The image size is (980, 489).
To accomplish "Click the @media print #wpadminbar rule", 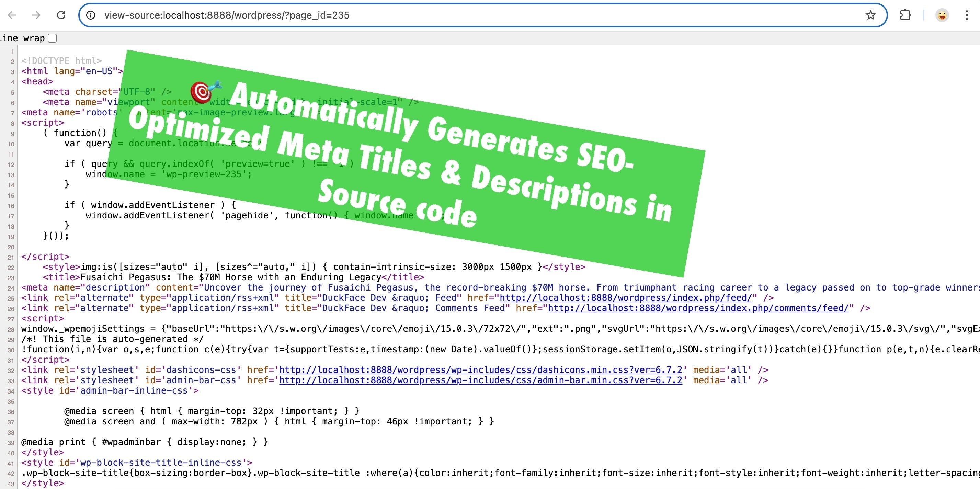I will tap(145, 442).
